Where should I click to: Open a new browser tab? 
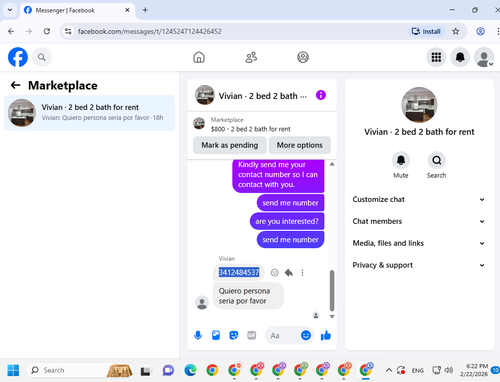[x=145, y=10]
